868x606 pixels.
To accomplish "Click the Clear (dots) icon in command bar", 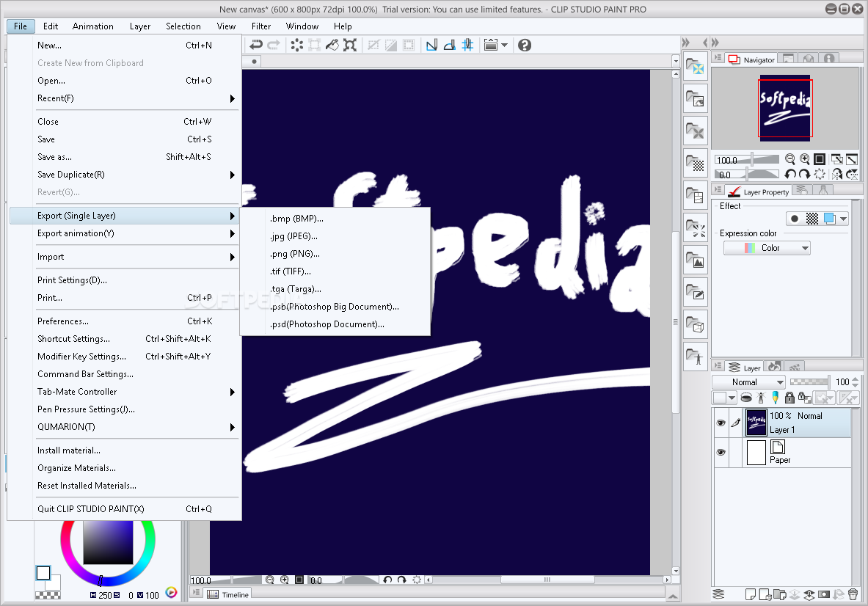I will [x=296, y=45].
